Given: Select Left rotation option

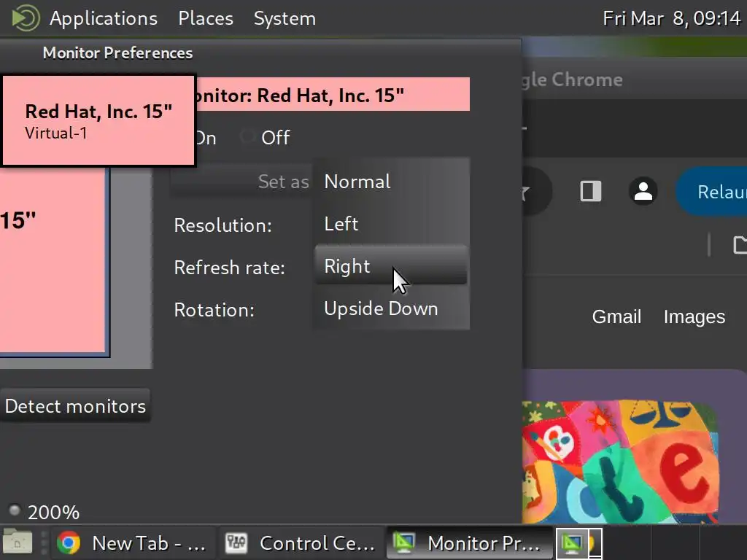Looking at the screenshot, I should click(391, 224).
